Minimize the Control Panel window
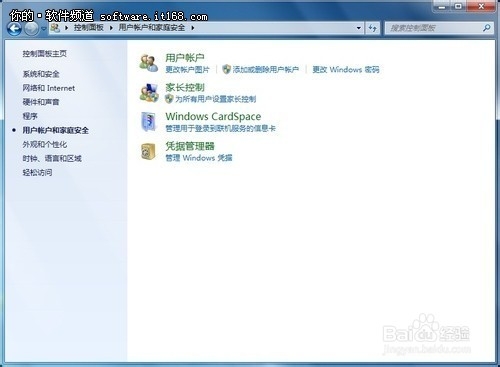500x367 pixels. [442, 6]
